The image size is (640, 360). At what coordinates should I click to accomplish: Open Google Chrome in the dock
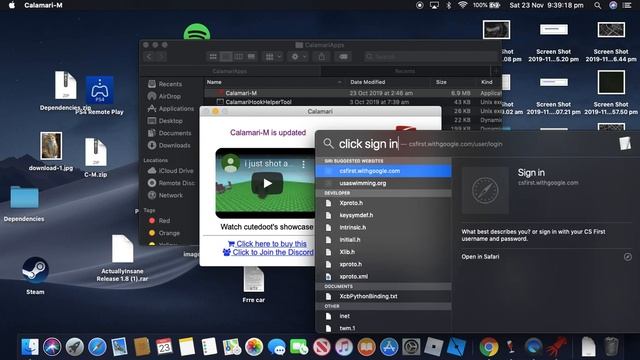[x=489, y=347]
